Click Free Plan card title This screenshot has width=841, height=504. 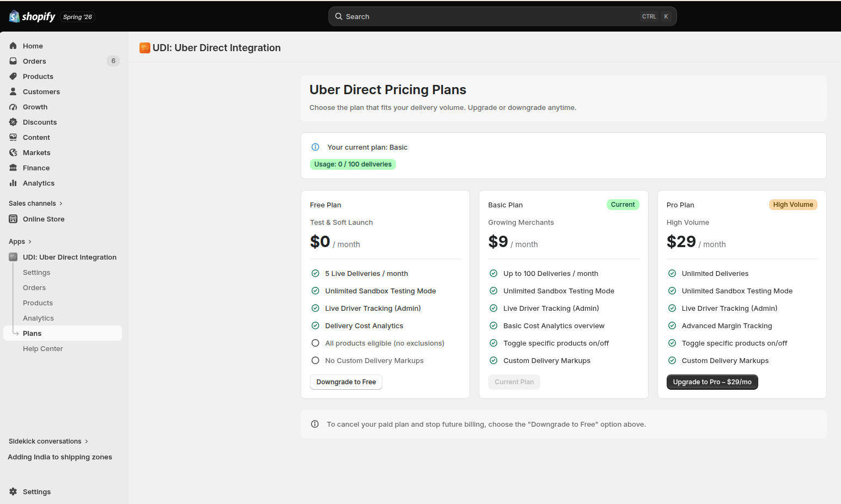pyautogui.click(x=326, y=205)
